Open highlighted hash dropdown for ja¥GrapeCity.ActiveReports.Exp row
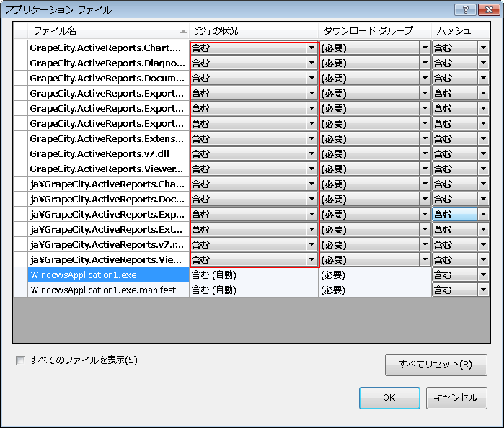The height and width of the screenshot is (428, 504). (483, 214)
